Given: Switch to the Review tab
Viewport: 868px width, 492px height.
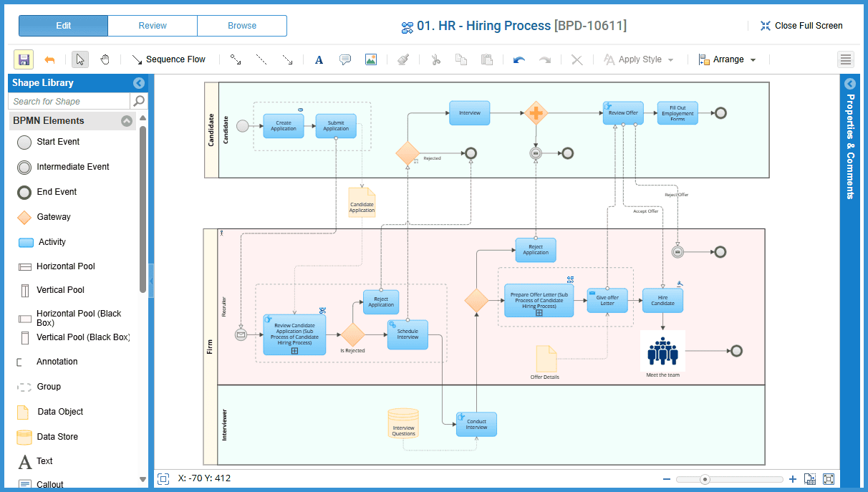Looking at the screenshot, I should [x=153, y=26].
